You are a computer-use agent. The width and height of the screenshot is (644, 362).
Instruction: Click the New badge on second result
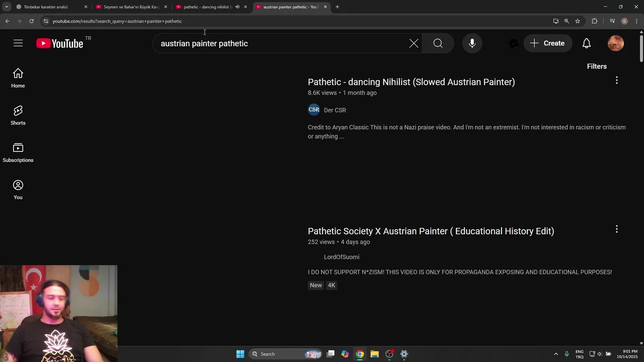click(x=316, y=285)
